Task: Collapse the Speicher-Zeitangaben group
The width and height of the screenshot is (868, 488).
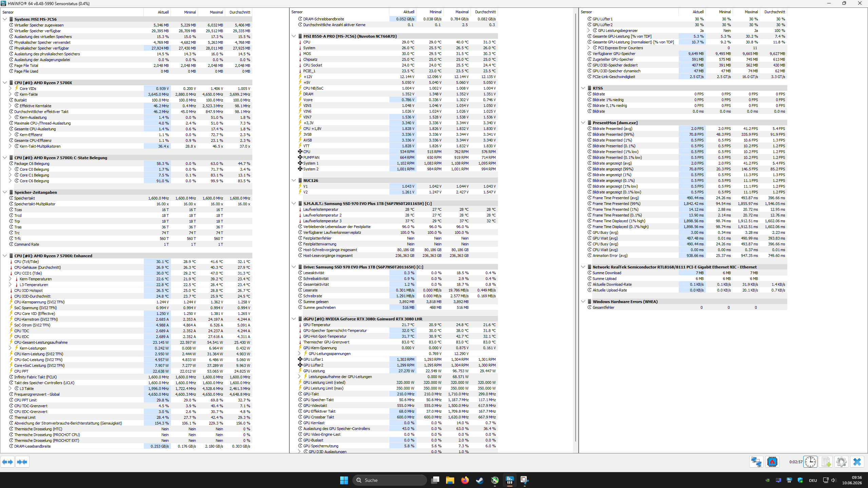Action: [x=5, y=192]
